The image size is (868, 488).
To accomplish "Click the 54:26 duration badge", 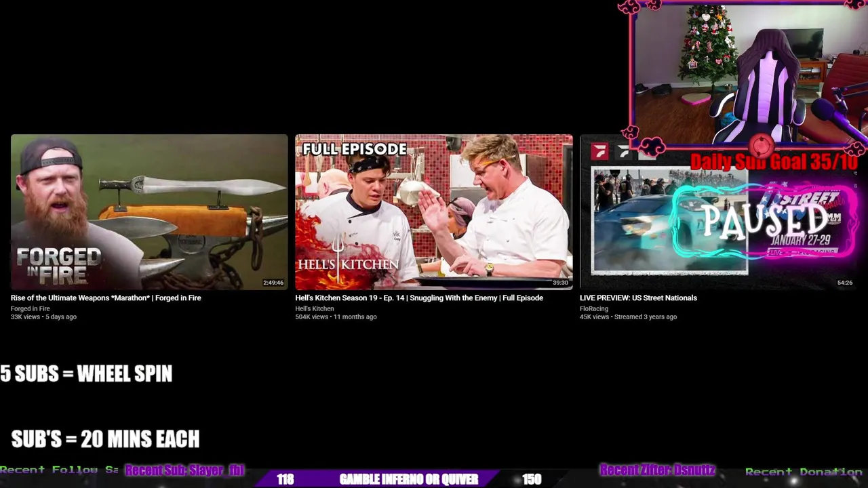I will [845, 283].
